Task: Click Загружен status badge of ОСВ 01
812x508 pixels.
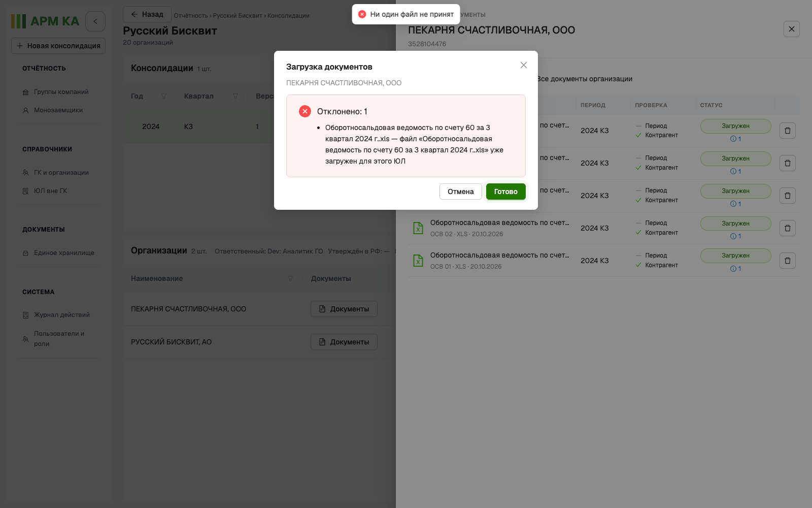Action: coord(736,256)
